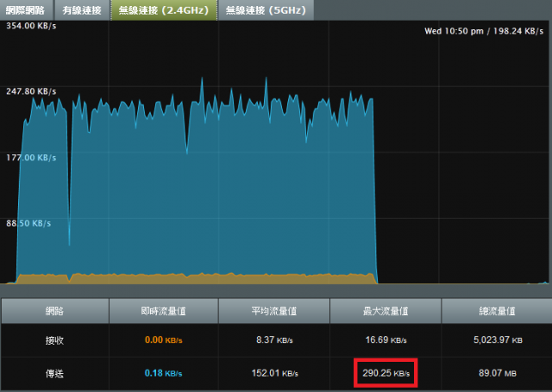The image size is (552, 392).
Task: Click the 354.00 KB/s axis label
Action: point(31,26)
